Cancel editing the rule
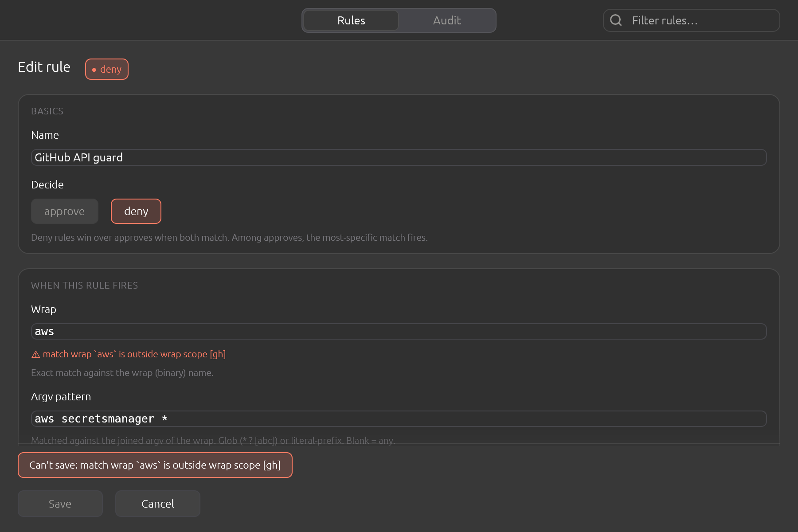The image size is (798, 532). (158, 504)
